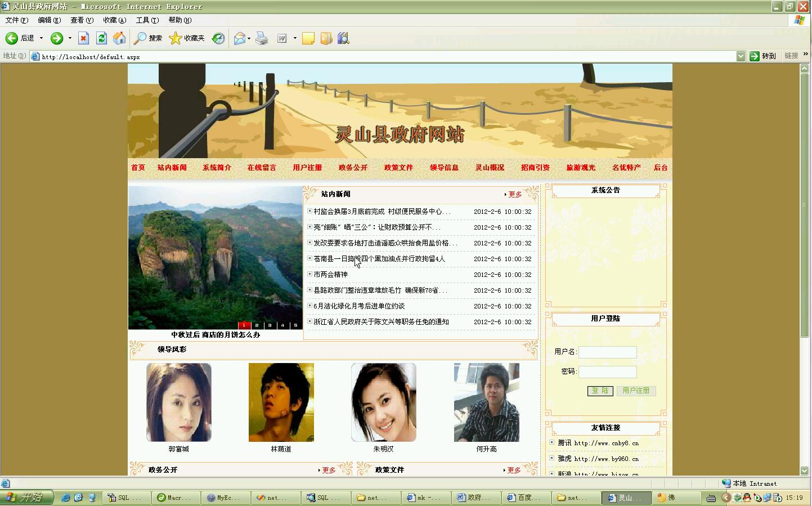Click the photo of 何升高
812x506 pixels.
(487, 402)
